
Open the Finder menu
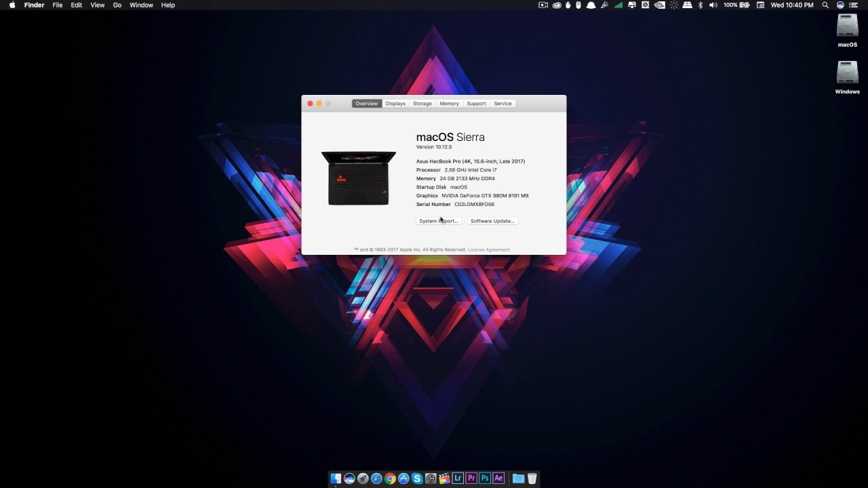[x=34, y=5]
